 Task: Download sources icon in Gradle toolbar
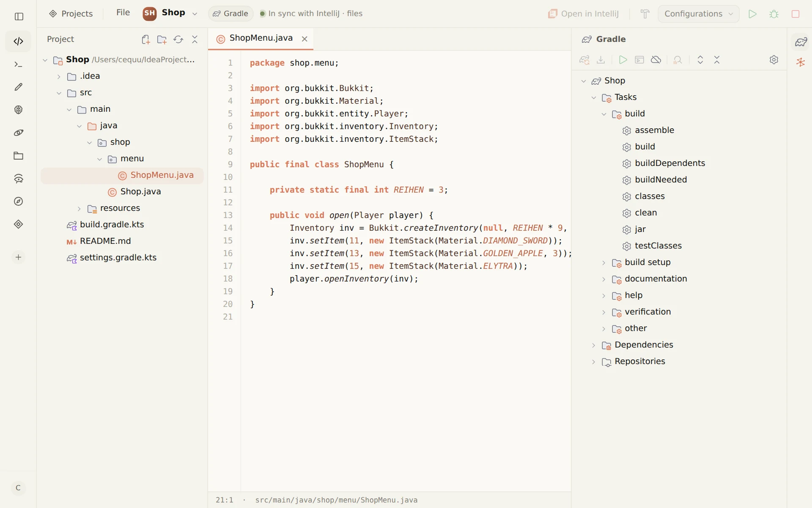[601, 60]
